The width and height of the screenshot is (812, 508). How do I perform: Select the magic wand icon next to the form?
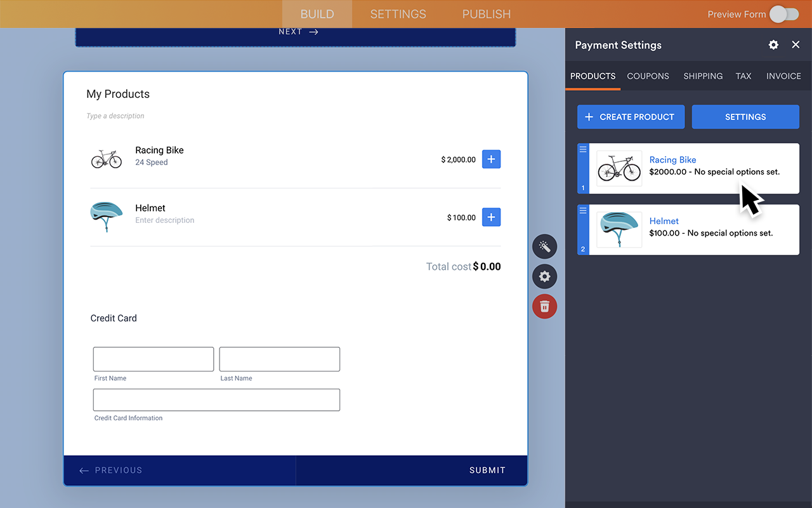tap(544, 246)
